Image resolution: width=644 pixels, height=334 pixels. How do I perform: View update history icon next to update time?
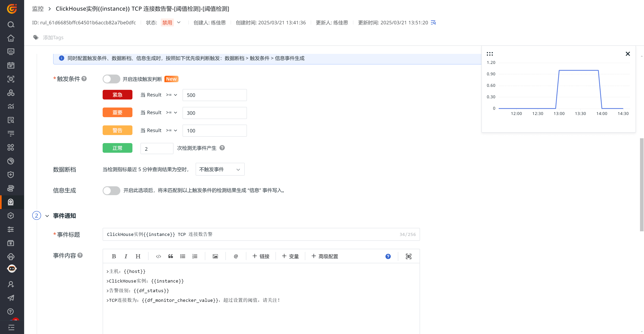[433, 23]
